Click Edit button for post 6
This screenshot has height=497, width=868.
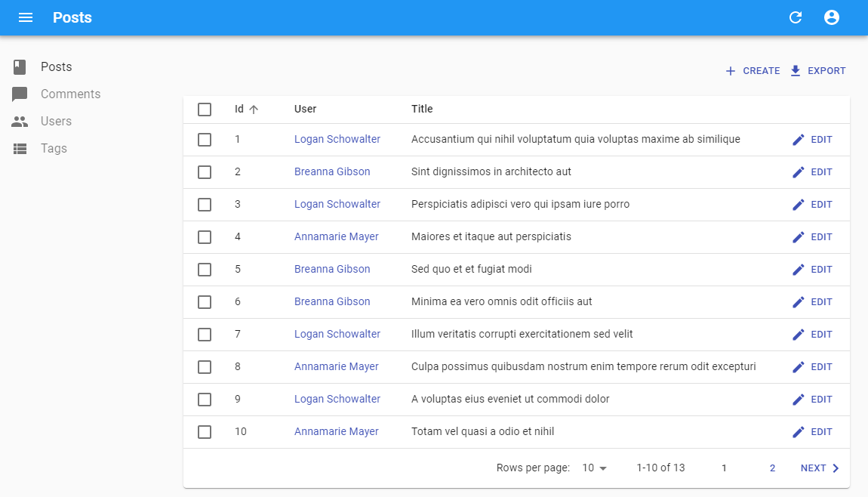(812, 302)
